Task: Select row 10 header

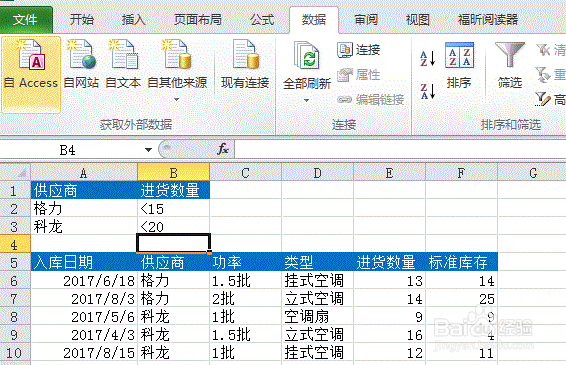Action: 14,352
